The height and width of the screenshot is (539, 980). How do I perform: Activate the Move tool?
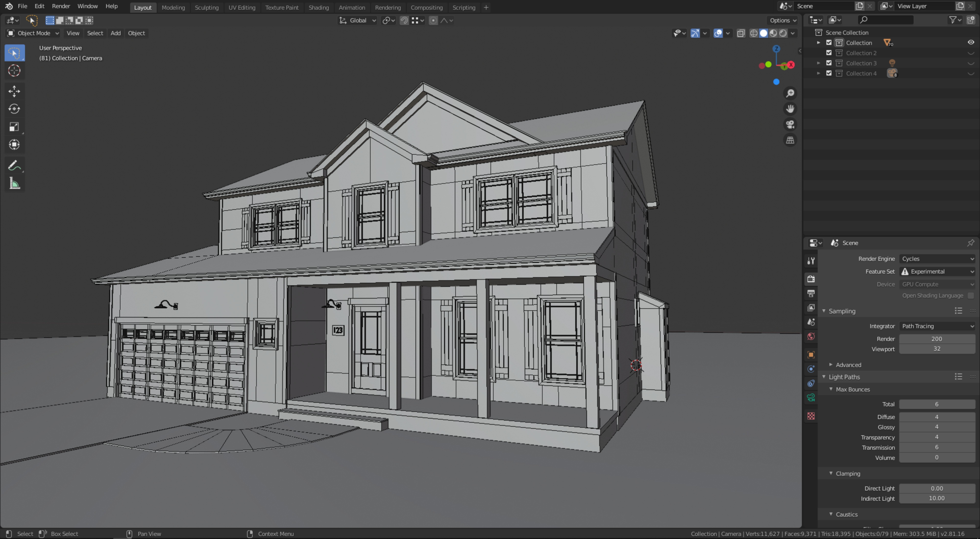pos(14,91)
